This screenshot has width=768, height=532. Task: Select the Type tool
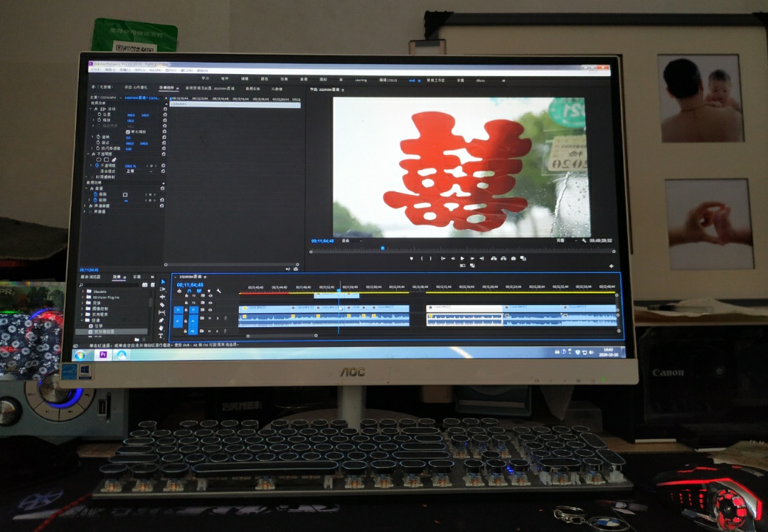pos(161,336)
